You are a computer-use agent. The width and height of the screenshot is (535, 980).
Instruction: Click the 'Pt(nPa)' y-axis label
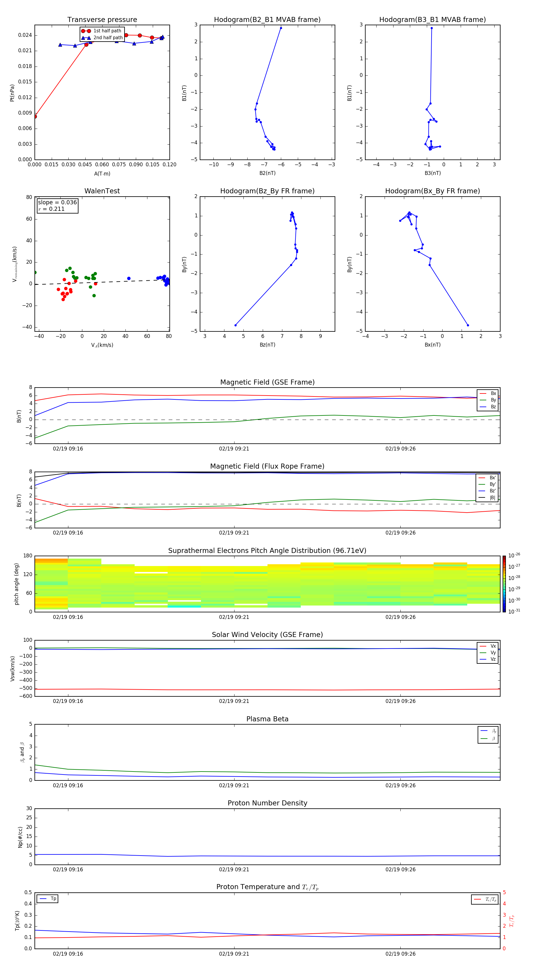click(12, 92)
